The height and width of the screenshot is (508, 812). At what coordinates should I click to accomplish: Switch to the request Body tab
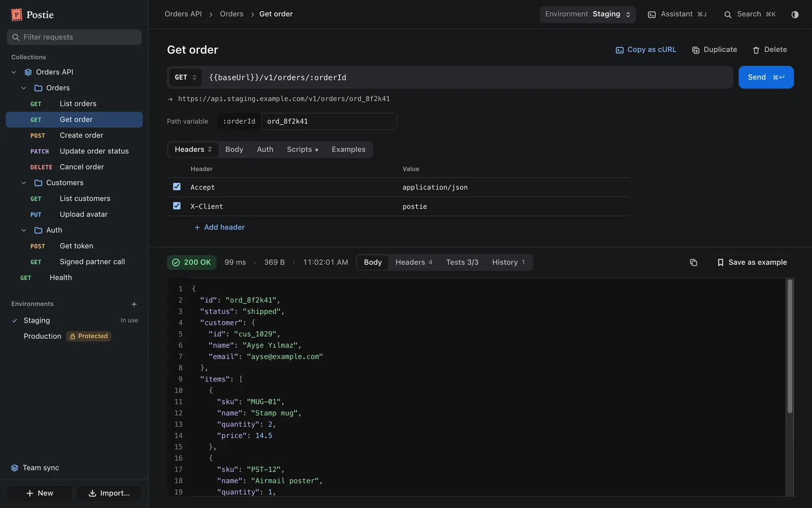pos(234,149)
